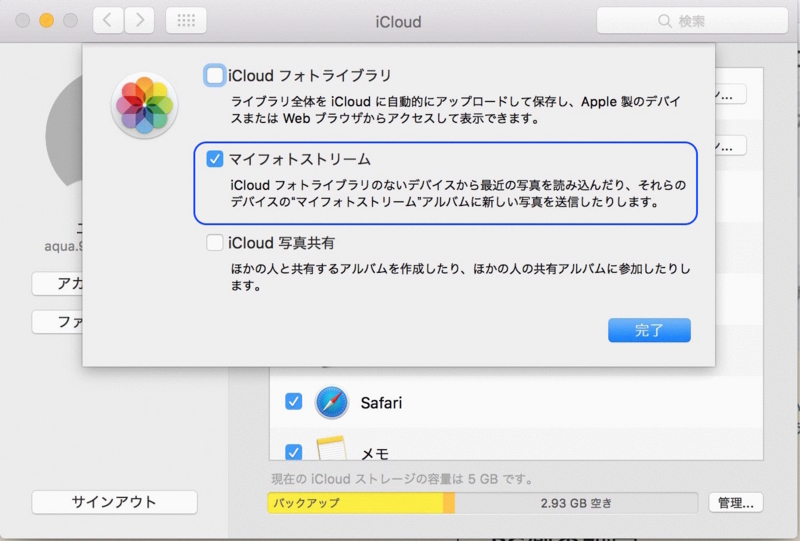Go forward with the right arrow button
Viewport: 800px width, 541px height.
pyautogui.click(x=139, y=20)
